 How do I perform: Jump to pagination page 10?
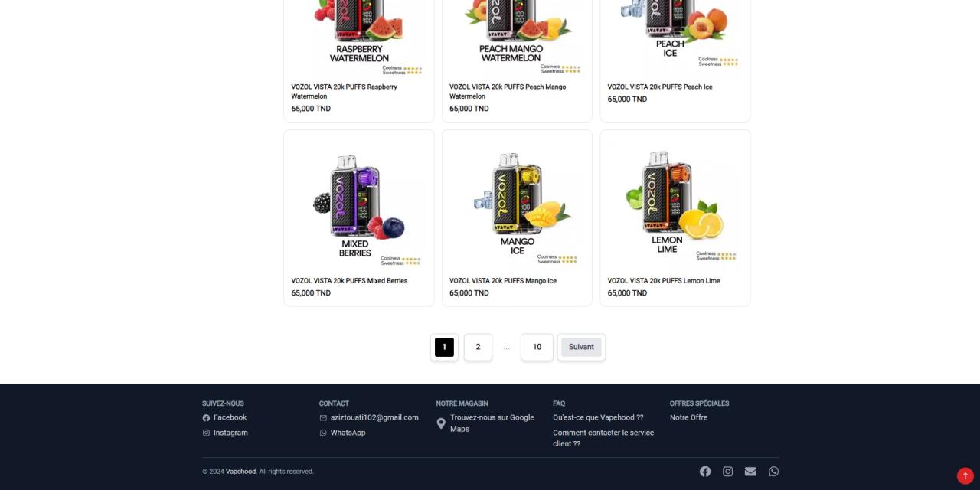[x=537, y=347]
